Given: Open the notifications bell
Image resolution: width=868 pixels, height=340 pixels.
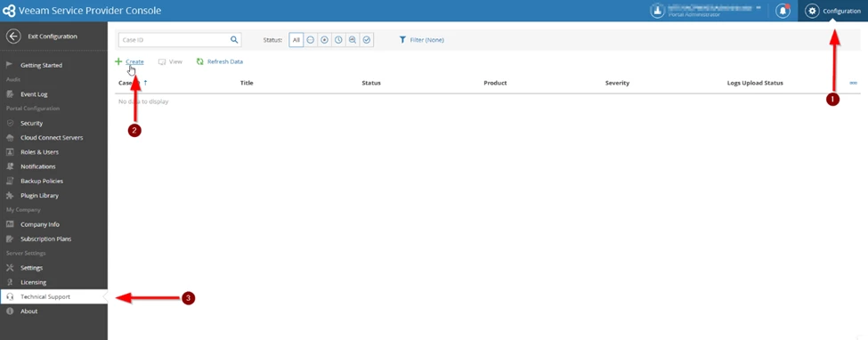Looking at the screenshot, I should (x=783, y=11).
